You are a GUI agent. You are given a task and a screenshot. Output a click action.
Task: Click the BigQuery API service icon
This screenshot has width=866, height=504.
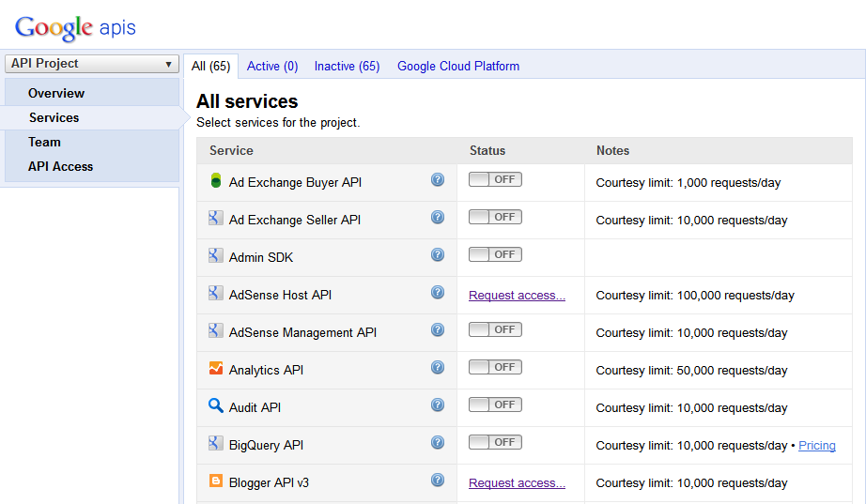click(x=216, y=443)
